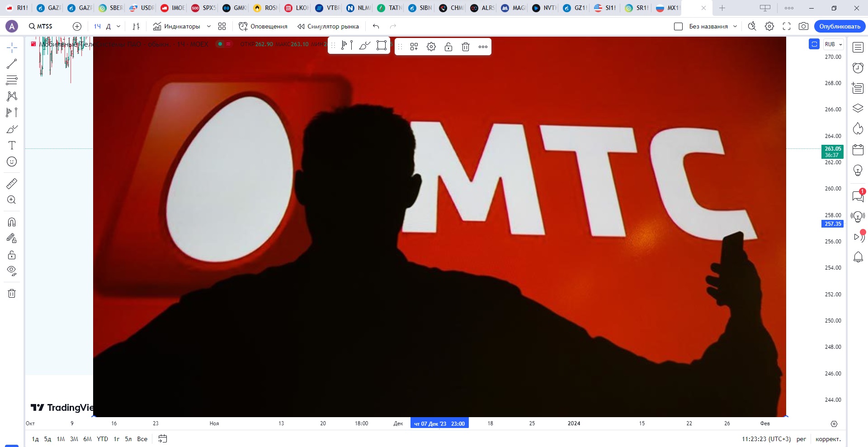Open the bar style selector icon
Screen dimensions: 868x447
[x=136, y=26]
